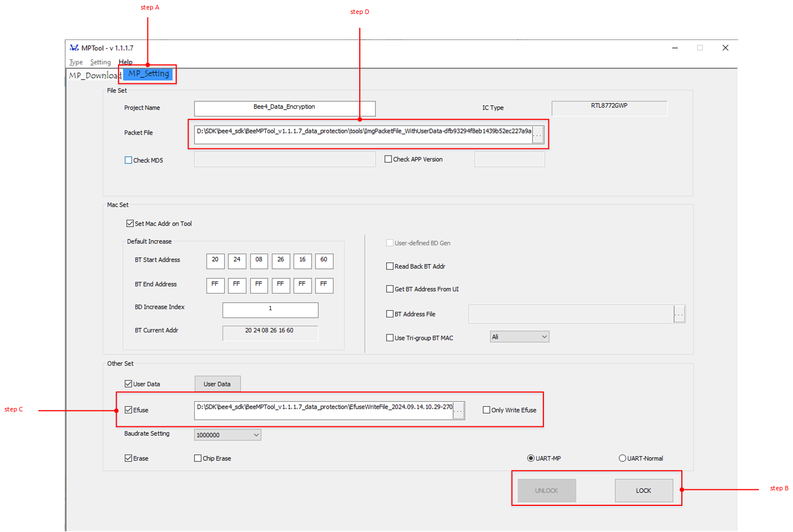
Task: Open the Baudrate Setting dropdown
Action: click(227, 435)
